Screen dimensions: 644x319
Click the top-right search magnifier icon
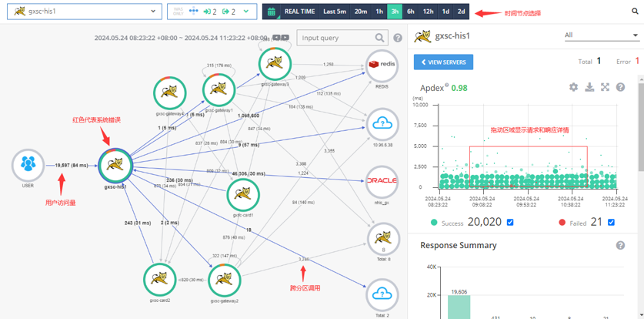pyautogui.click(x=635, y=12)
